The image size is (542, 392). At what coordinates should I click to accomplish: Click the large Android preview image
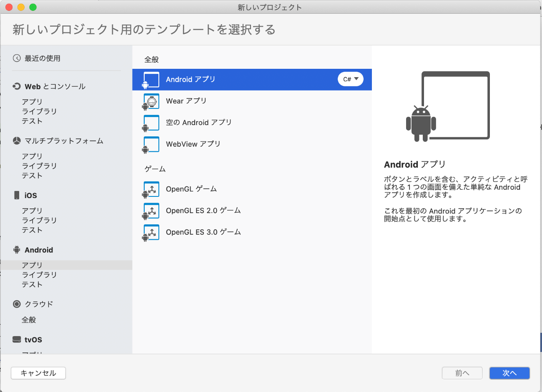pyautogui.click(x=448, y=106)
